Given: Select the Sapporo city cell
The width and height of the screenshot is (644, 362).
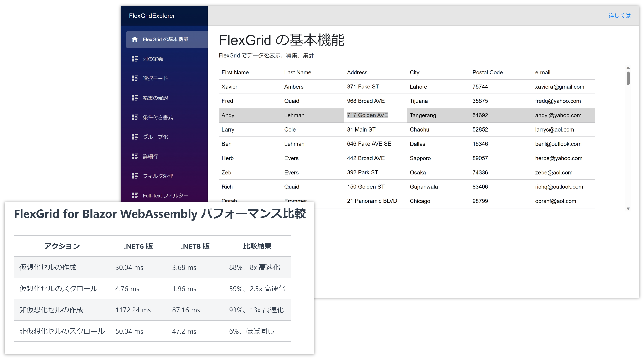Looking at the screenshot, I should [438, 158].
